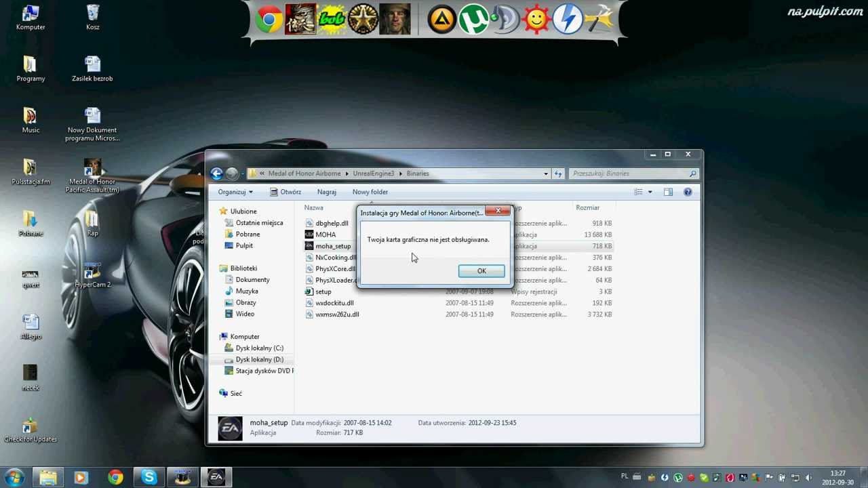This screenshot has width=868, height=488.
Task: Open the Kosz recycle bin
Action: pos(93,18)
